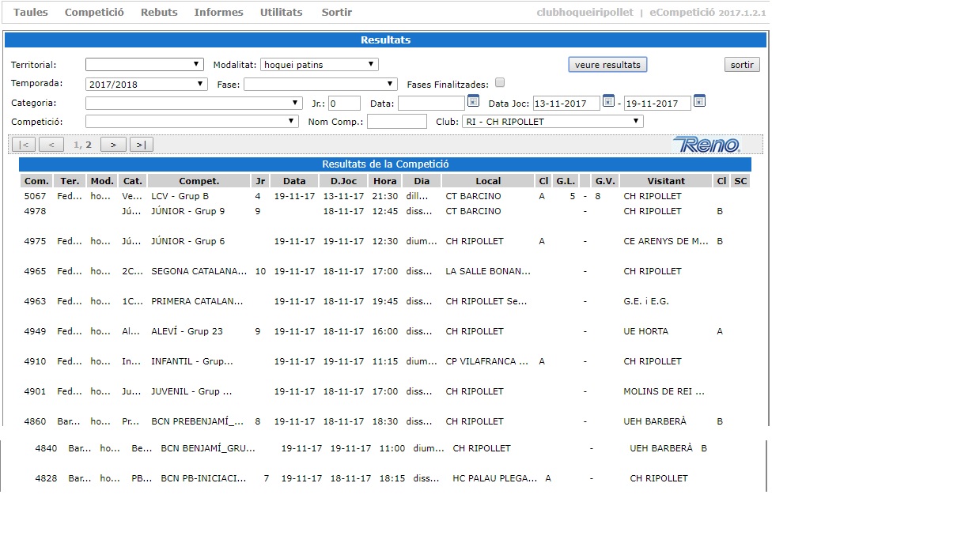Image resolution: width=980 pixels, height=551 pixels.
Task: Click the Reno logo
Action: click(x=707, y=145)
